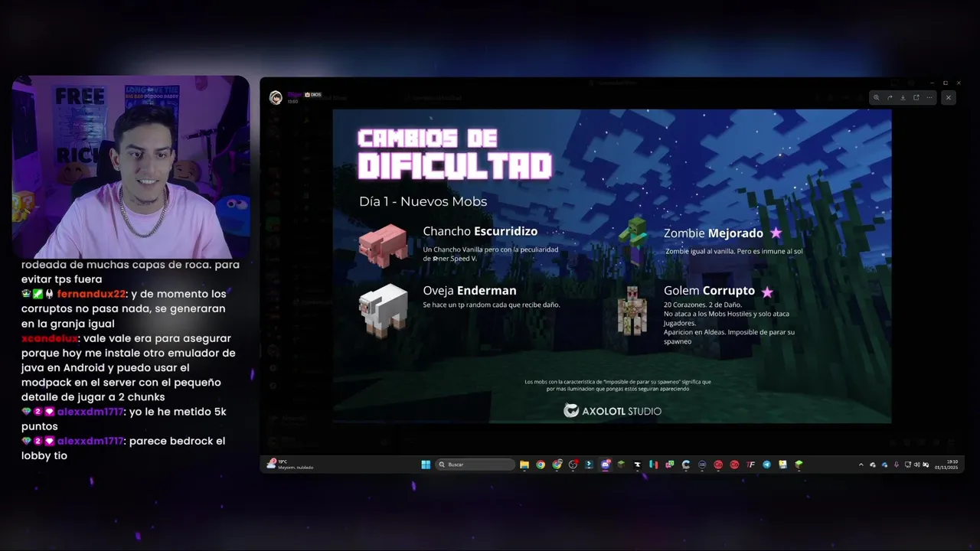Open the Telegram taskbar icon
This screenshot has height=551, width=980.
[x=767, y=465]
